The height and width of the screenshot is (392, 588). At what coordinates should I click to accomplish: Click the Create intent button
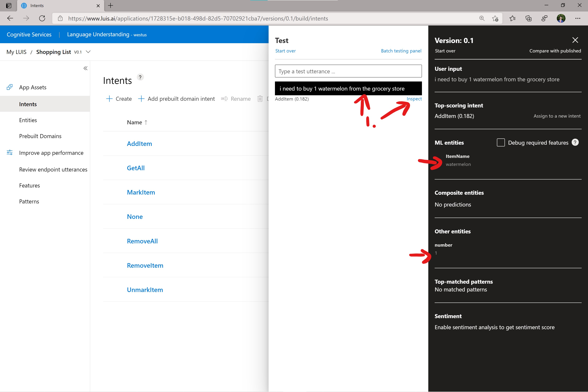point(119,99)
